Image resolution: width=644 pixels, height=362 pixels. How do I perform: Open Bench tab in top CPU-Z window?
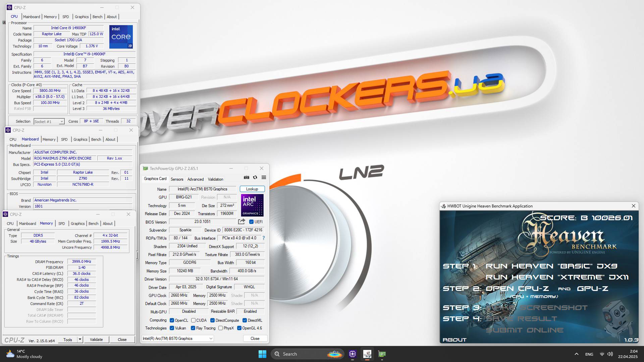click(x=97, y=17)
